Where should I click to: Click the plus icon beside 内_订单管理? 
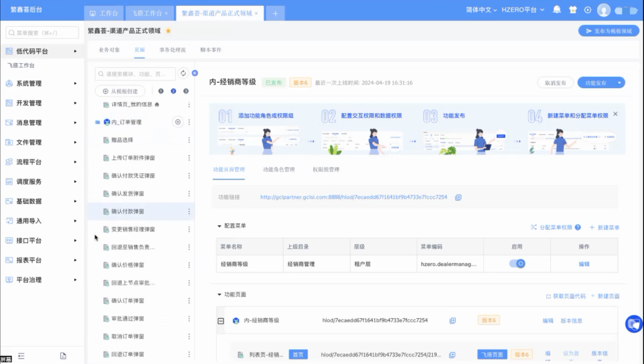coord(177,122)
